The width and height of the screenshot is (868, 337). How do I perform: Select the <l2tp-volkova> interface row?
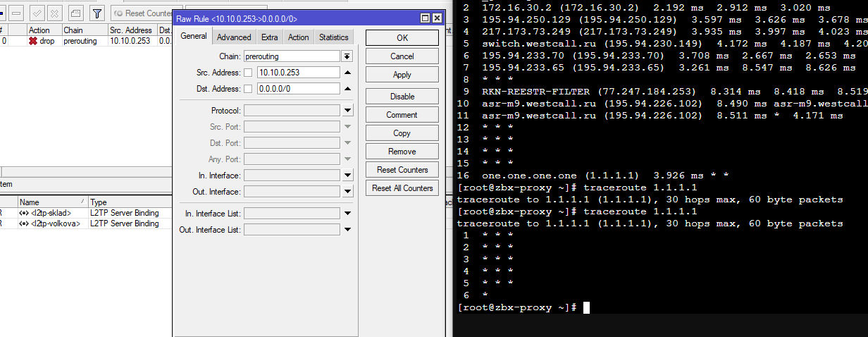(86, 223)
